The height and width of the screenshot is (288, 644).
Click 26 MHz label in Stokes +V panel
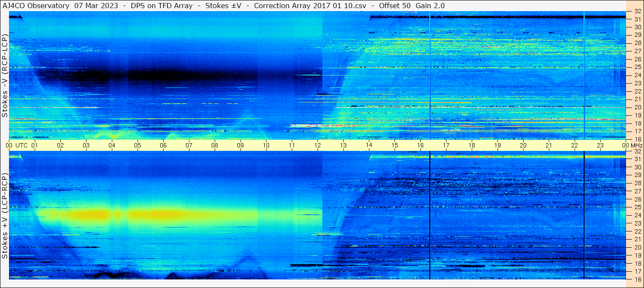click(638, 199)
